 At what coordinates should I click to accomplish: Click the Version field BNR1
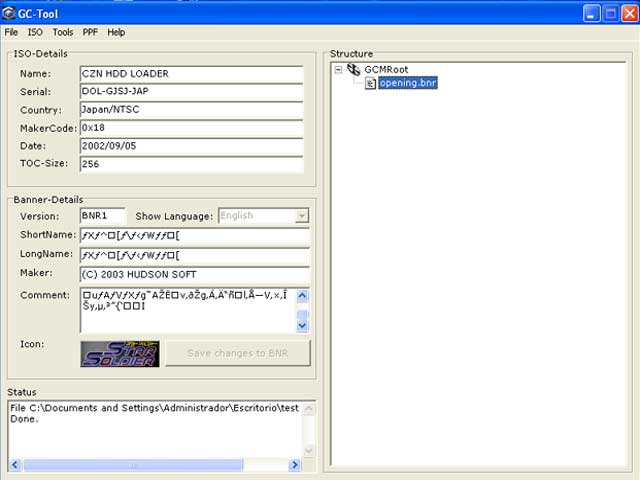[103, 216]
